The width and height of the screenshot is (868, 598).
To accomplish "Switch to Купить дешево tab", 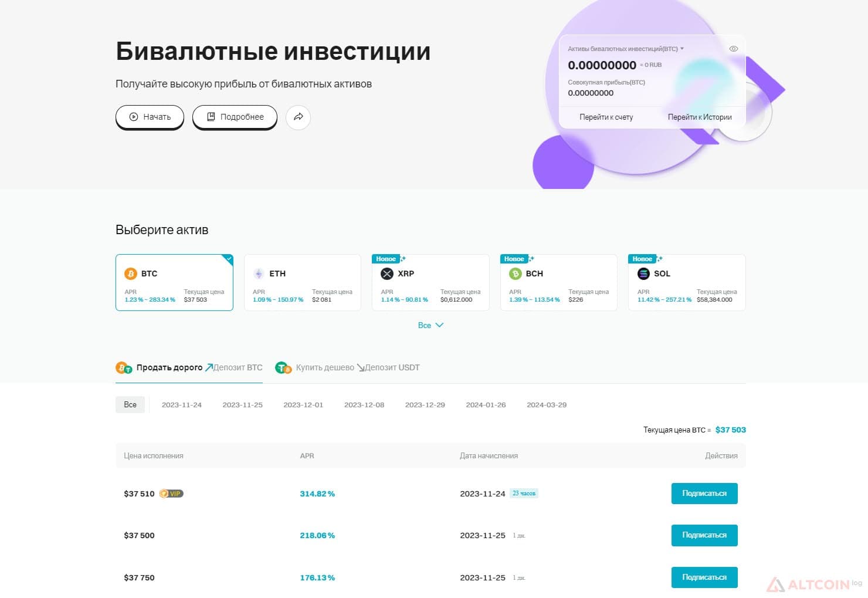I will 347,368.
